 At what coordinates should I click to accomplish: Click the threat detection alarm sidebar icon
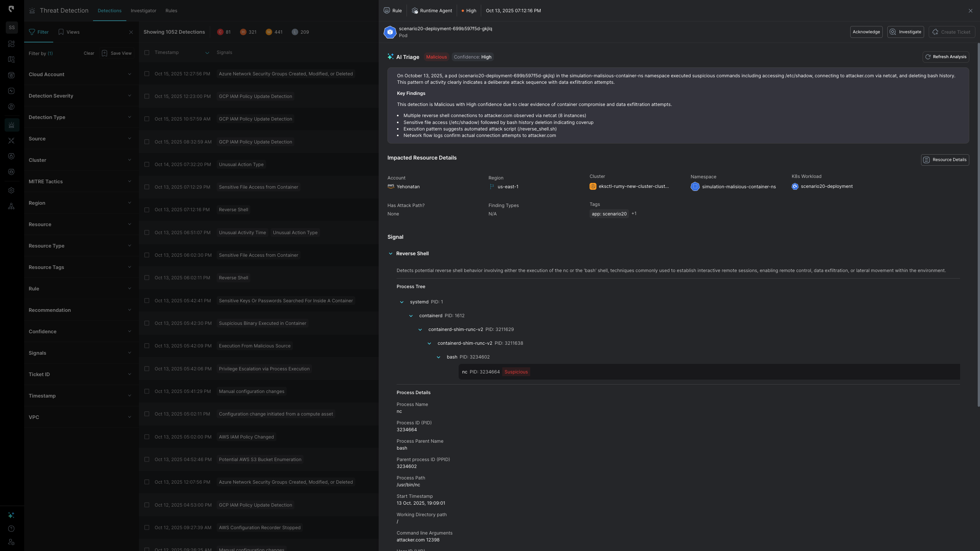pos(11,125)
